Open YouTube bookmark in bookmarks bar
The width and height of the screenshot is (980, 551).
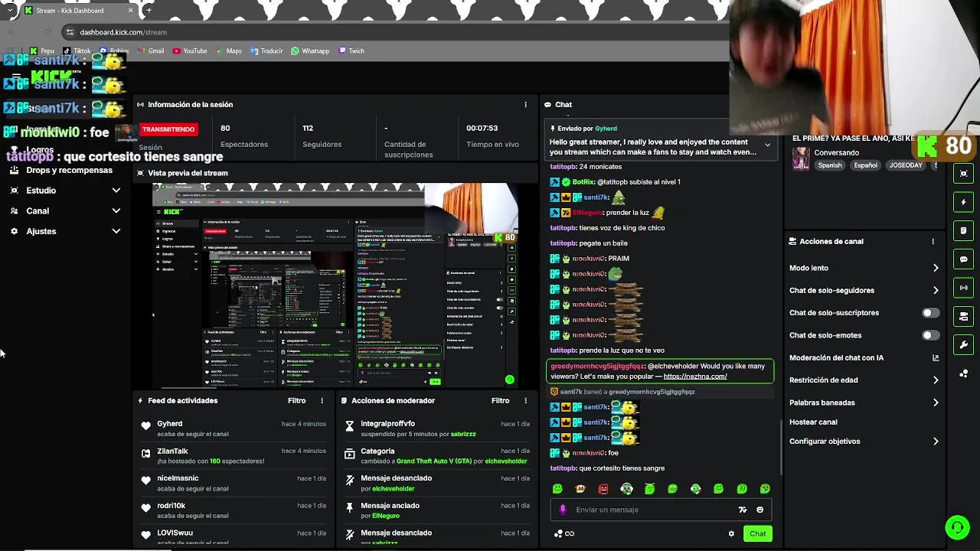pyautogui.click(x=190, y=51)
